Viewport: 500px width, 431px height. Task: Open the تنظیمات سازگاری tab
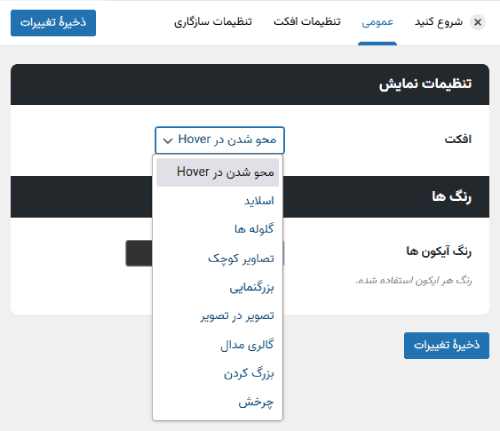[213, 22]
